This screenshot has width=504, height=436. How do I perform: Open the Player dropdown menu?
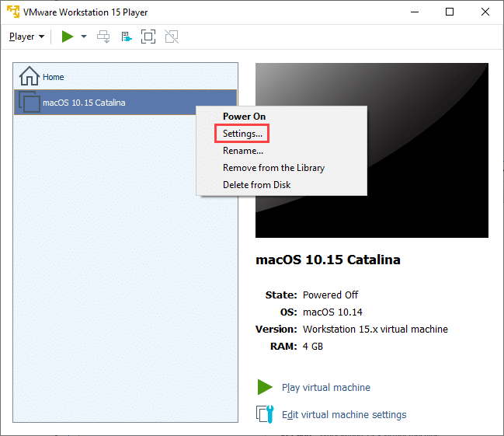tap(26, 37)
